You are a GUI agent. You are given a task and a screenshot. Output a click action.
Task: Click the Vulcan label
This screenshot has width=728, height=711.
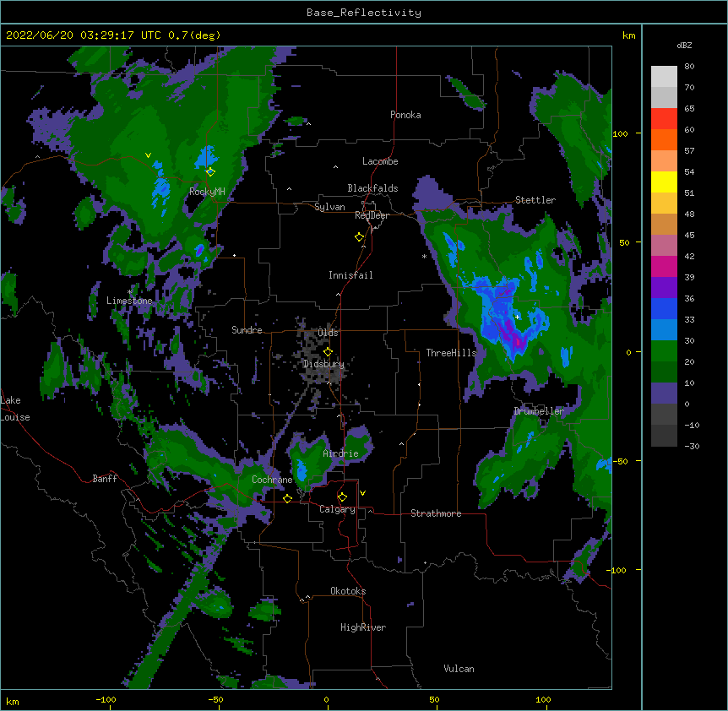point(459,669)
